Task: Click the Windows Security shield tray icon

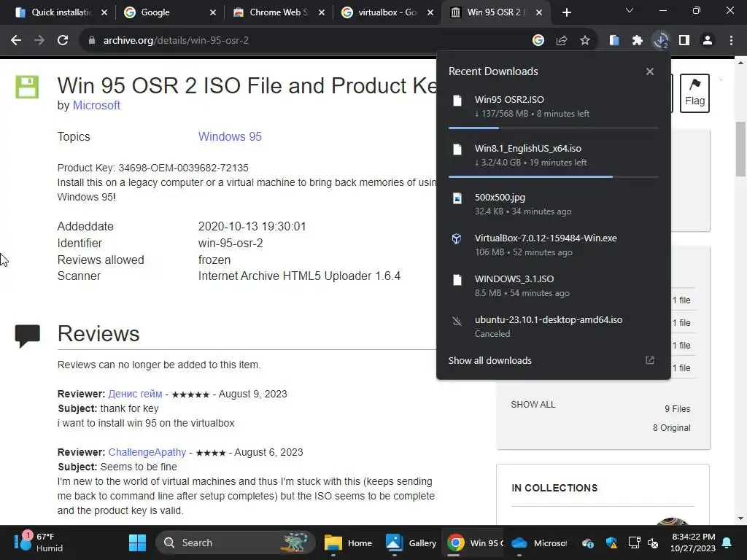Action: (612, 542)
